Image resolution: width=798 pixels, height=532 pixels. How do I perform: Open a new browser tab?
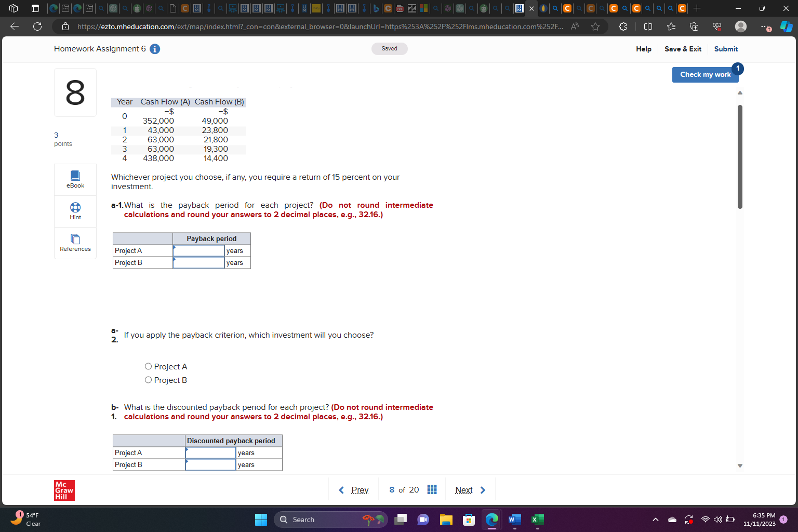click(x=697, y=8)
